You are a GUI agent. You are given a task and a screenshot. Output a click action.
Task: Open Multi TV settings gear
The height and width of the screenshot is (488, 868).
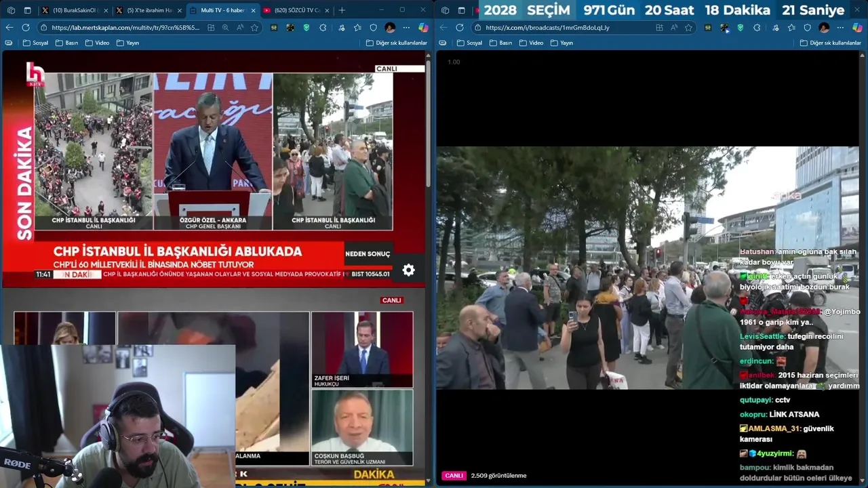(x=408, y=270)
